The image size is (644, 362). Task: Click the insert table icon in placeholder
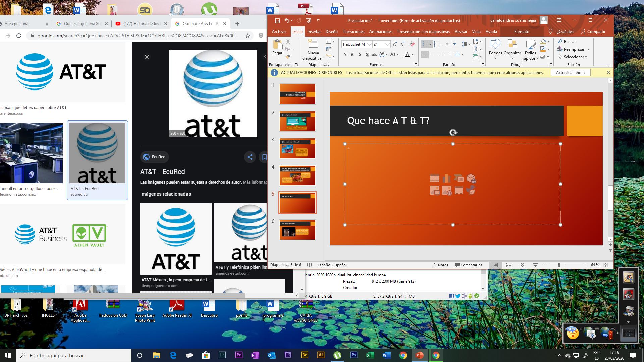[x=435, y=179]
